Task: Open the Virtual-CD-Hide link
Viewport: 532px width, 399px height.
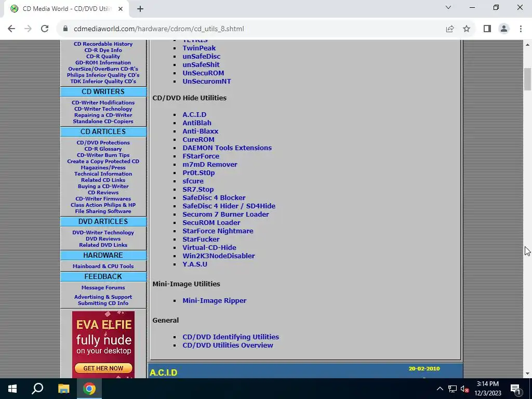Action: [x=209, y=248]
